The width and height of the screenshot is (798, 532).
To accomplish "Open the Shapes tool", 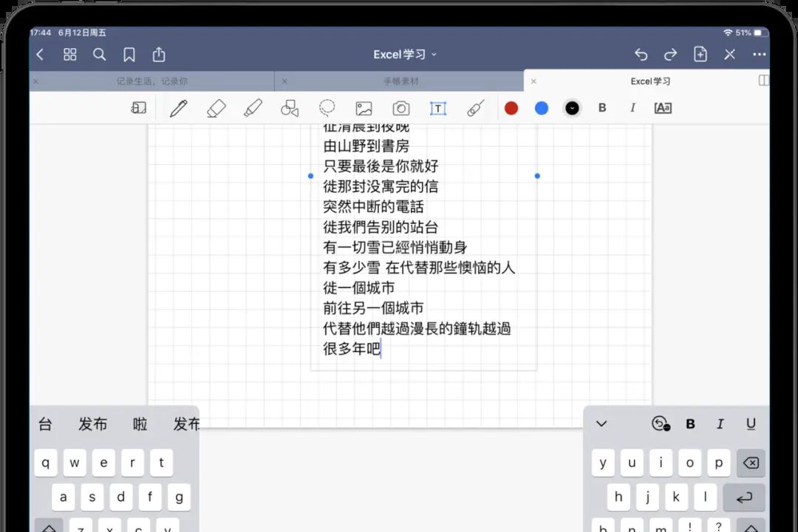I will pos(289,108).
